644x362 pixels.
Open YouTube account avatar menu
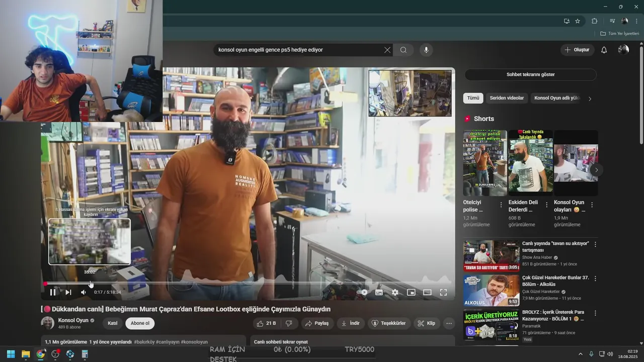(x=623, y=50)
